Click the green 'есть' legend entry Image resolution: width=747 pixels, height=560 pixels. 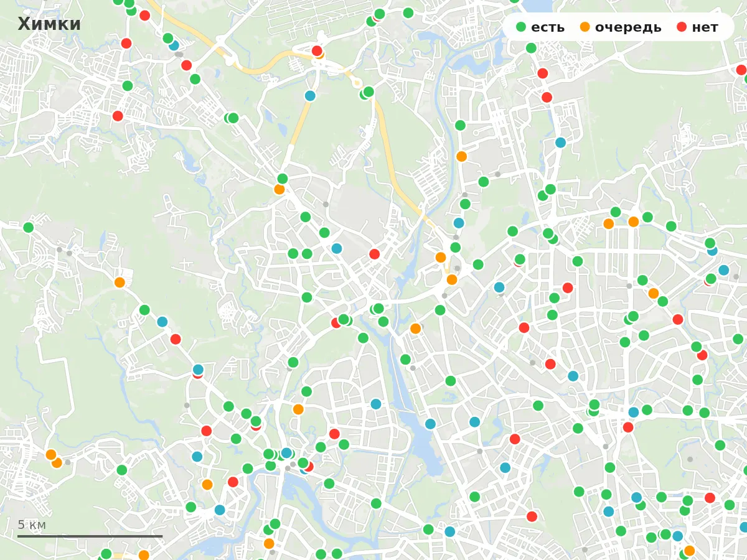(x=540, y=27)
